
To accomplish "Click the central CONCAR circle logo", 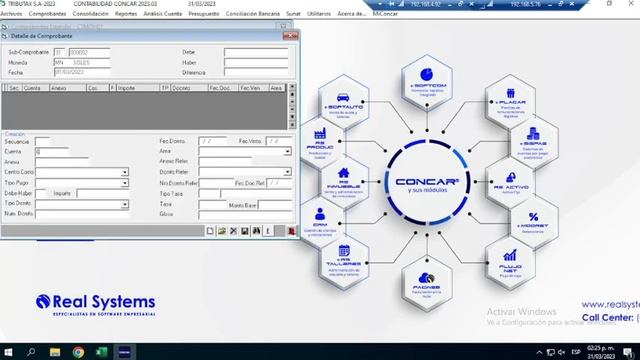I will pyautogui.click(x=427, y=182).
